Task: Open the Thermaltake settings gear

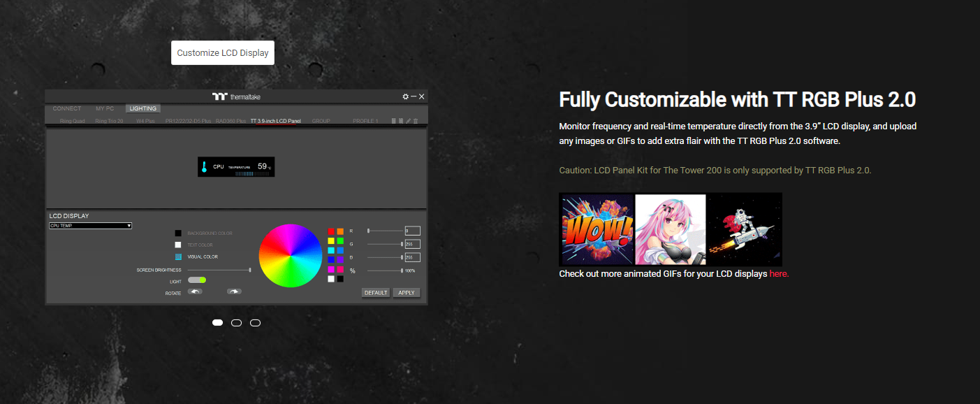Action: click(405, 96)
